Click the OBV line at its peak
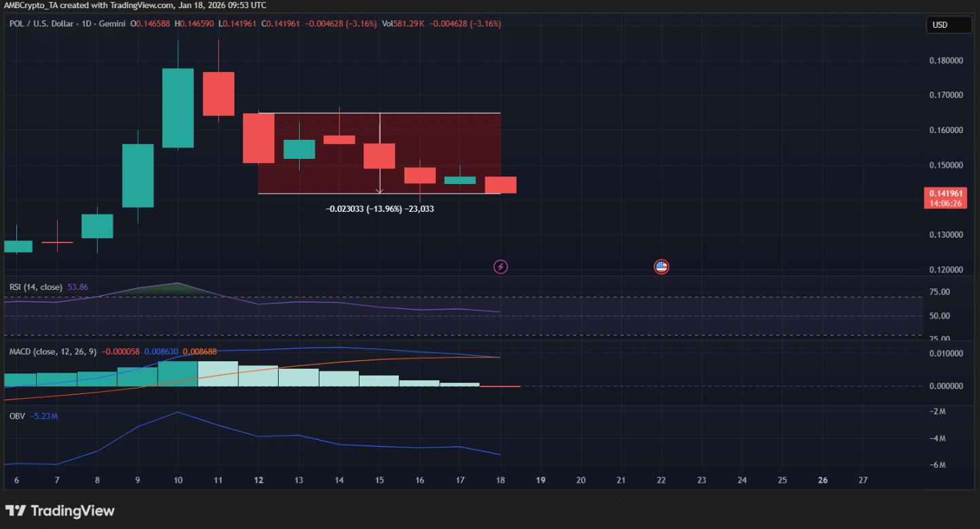 (177, 412)
